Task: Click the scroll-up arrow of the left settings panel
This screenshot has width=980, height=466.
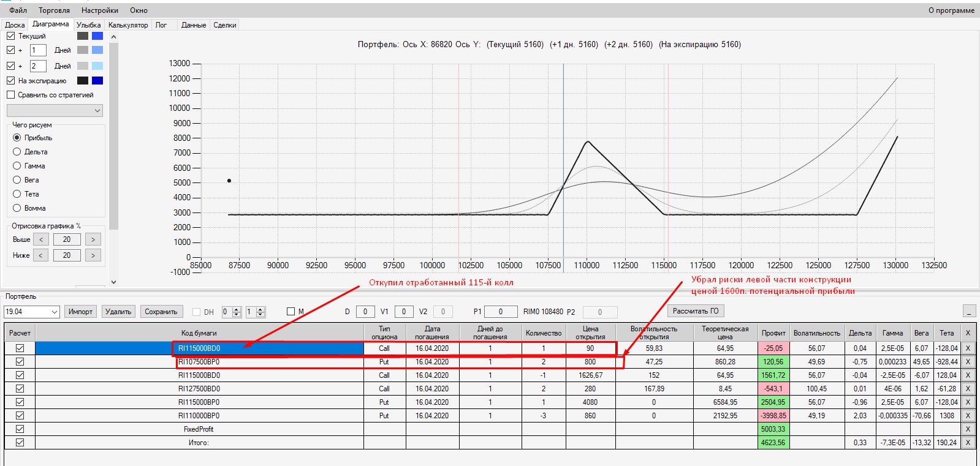Action: coord(113,37)
